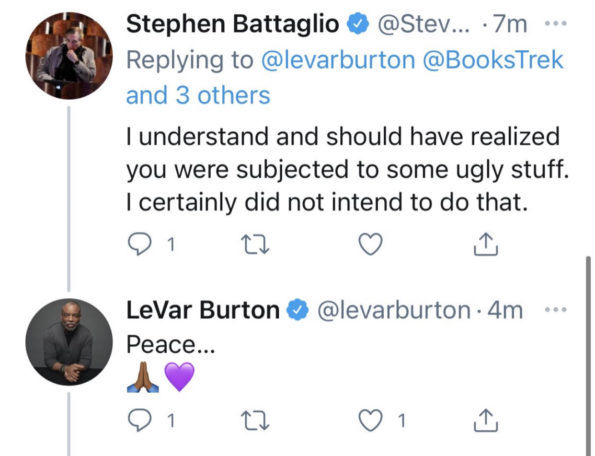The height and width of the screenshot is (456, 595).
Task: View LeVar Burton's profile picture
Action: (69, 342)
